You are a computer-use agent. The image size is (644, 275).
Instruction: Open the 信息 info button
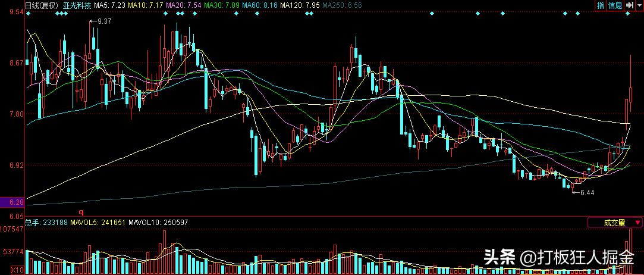tap(615, 5)
